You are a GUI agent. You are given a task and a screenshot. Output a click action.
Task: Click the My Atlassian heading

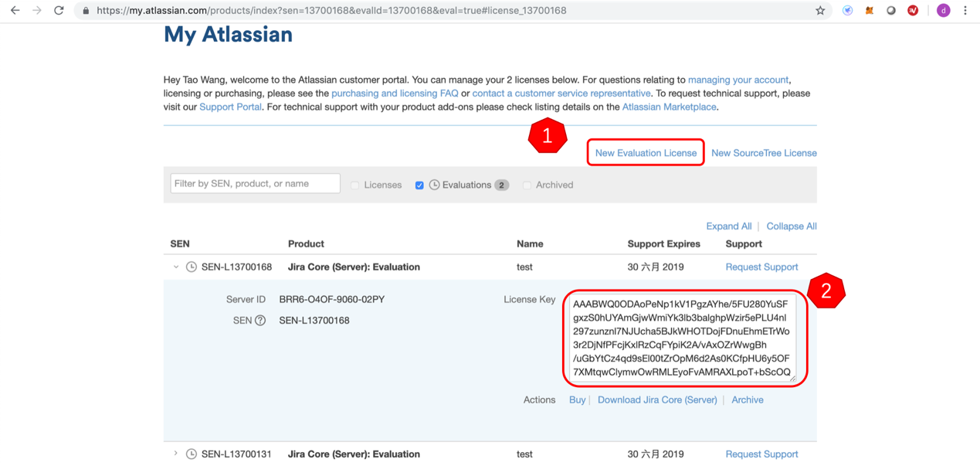pos(228,35)
